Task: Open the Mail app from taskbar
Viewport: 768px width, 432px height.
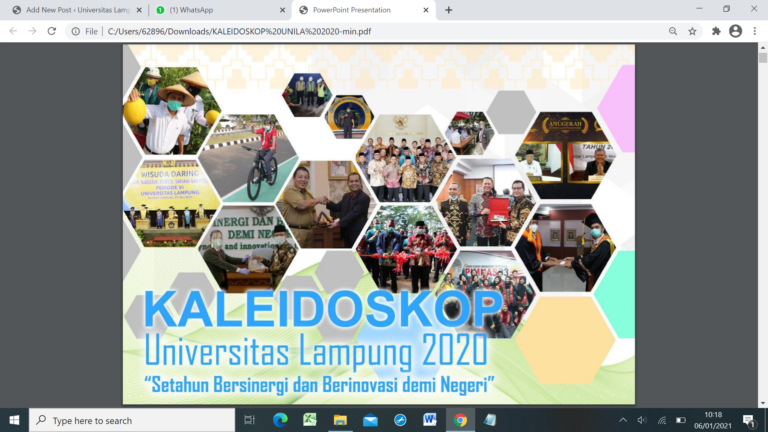Action: 370,420
